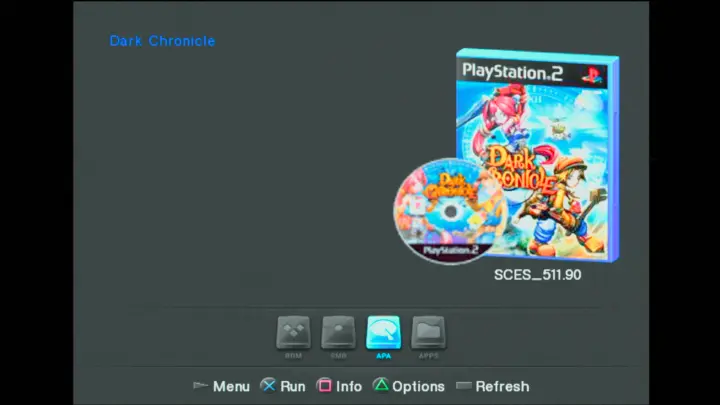The image size is (720, 405).
Task: Open Options via the triangle button hint
Action: tap(408, 386)
